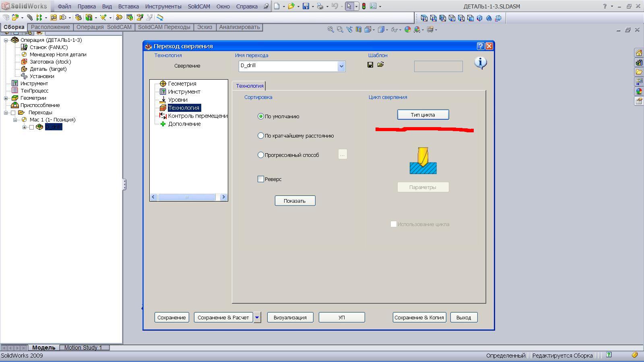Click the load template folder icon

point(380,64)
